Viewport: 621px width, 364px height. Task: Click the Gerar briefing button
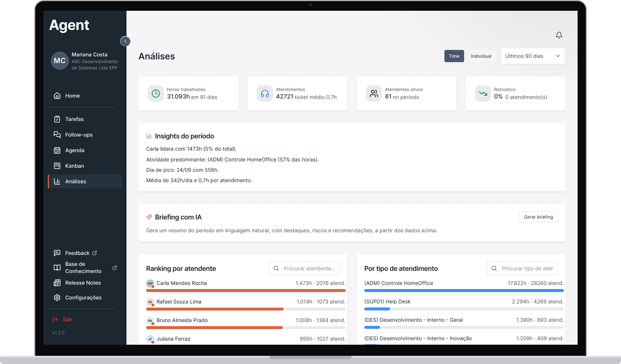538,217
